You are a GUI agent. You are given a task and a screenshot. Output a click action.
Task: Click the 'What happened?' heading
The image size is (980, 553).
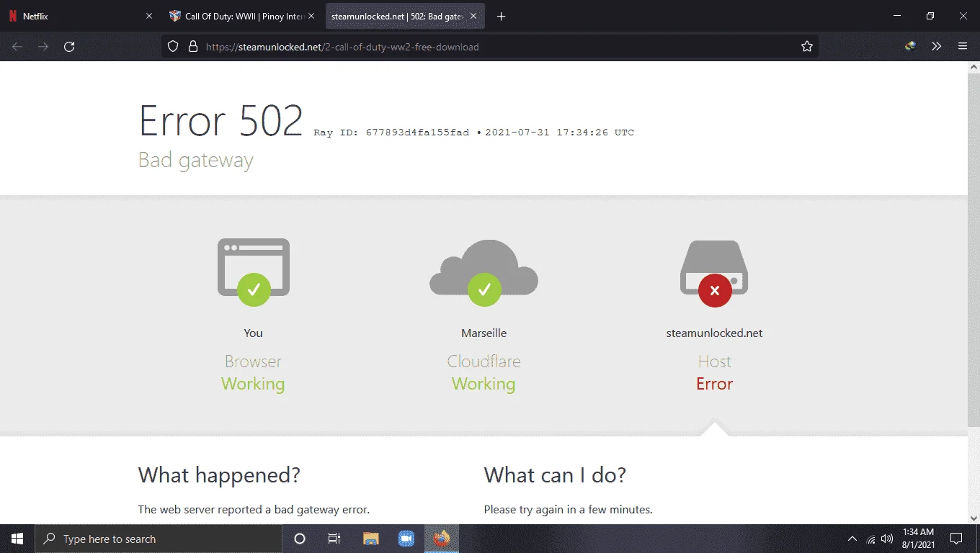pos(219,475)
